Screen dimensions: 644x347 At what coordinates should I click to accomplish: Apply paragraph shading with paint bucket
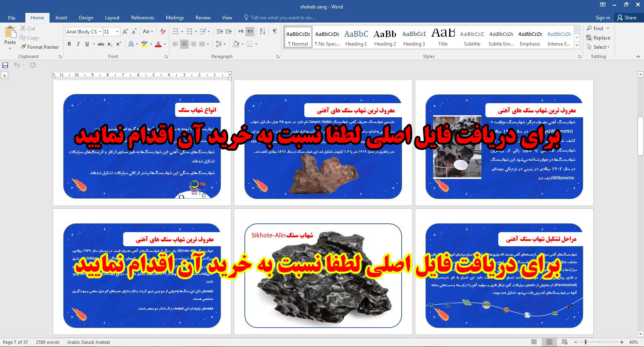pyautogui.click(x=236, y=44)
